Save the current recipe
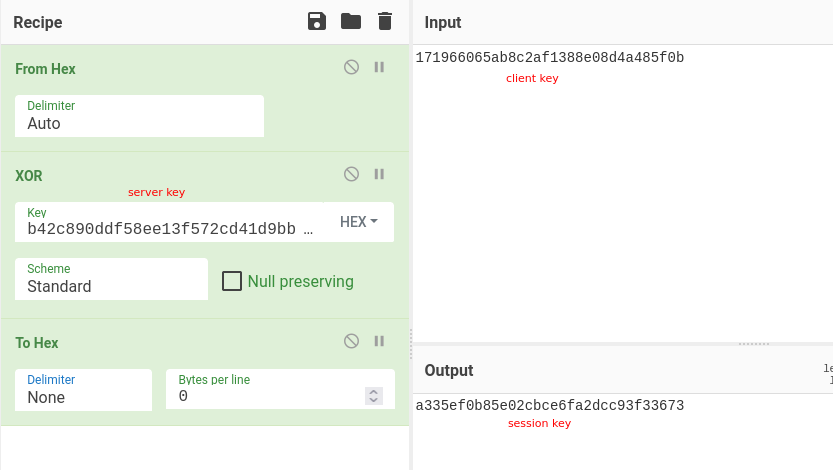The height and width of the screenshot is (470, 833). coord(317,22)
